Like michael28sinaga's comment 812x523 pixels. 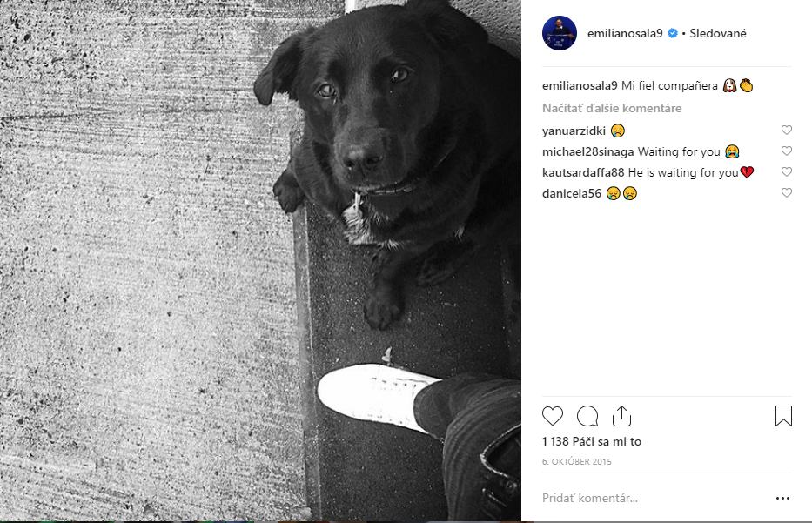point(787,151)
